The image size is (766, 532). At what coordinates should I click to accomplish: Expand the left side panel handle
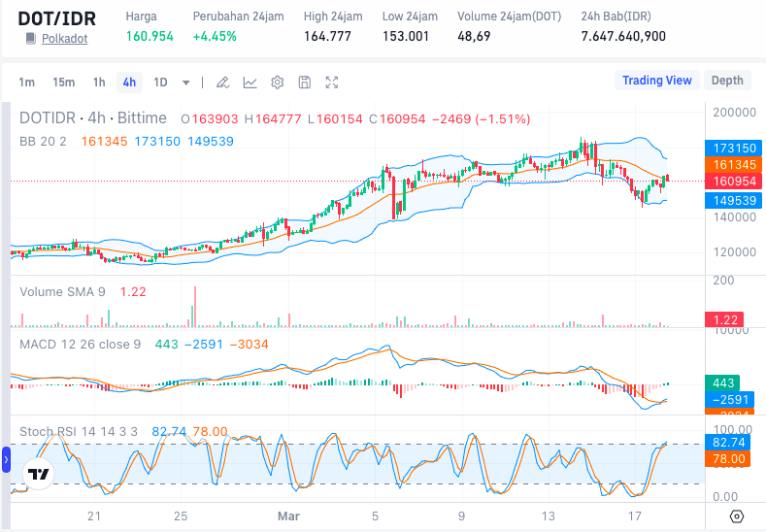6,459
